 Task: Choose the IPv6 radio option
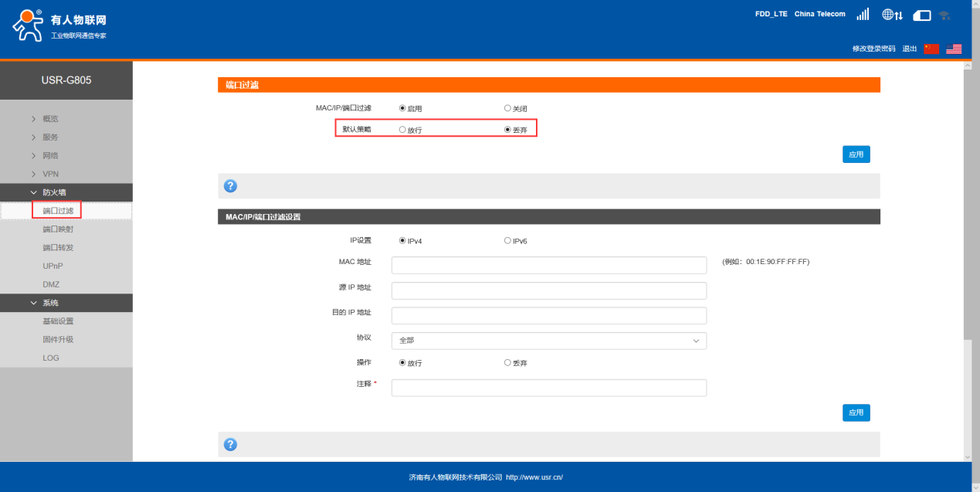click(x=508, y=241)
